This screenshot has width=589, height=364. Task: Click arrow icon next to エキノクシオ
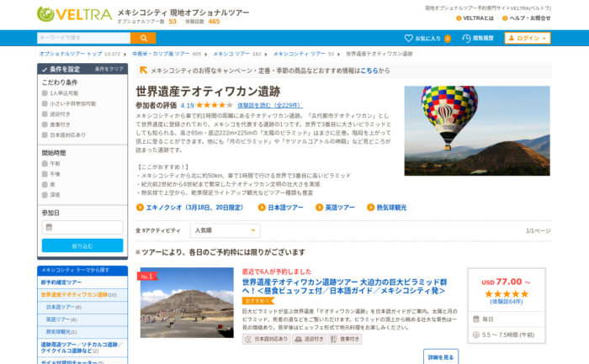(x=140, y=207)
